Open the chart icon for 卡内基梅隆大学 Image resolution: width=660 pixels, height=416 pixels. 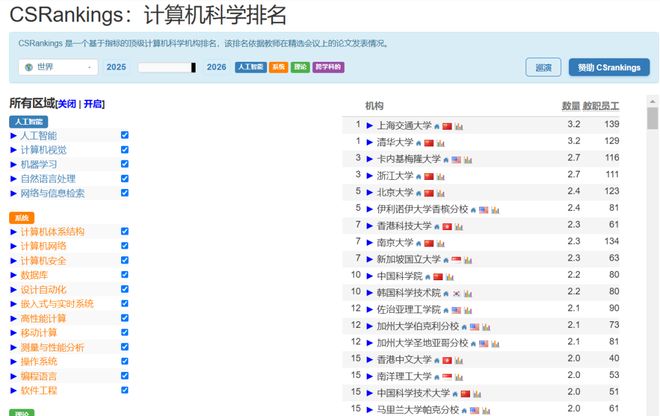coord(470,159)
